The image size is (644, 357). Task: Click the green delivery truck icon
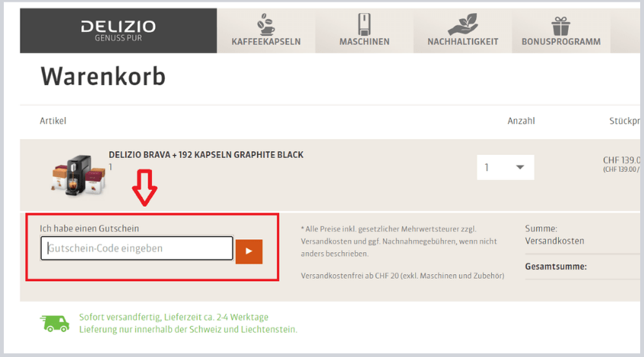pyautogui.click(x=55, y=324)
